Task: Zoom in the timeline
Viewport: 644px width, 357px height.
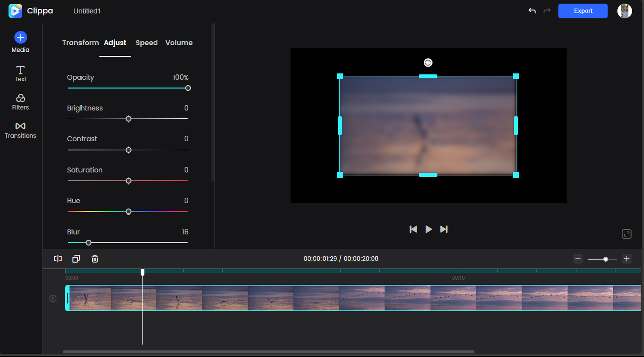Action: [x=627, y=259]
